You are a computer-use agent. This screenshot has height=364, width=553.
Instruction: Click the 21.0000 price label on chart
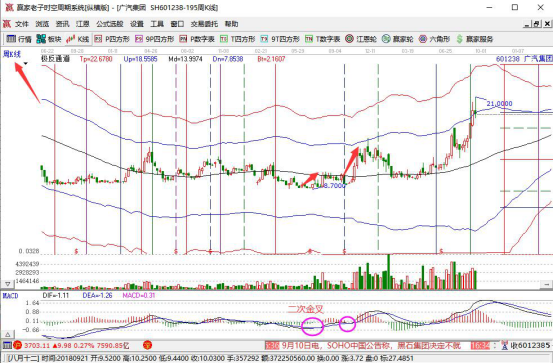click(x=499, y=104)
